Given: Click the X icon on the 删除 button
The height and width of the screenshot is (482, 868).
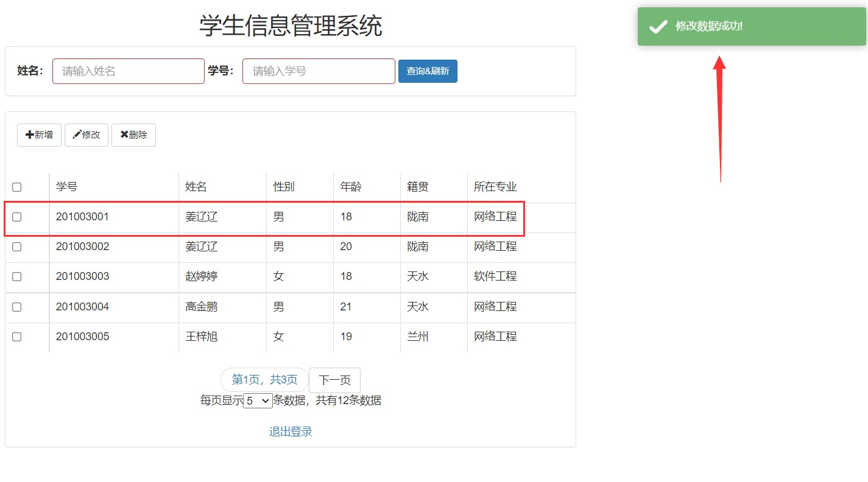Looking at the screenshot, I should pyautogui.click(x=124, y=134).
